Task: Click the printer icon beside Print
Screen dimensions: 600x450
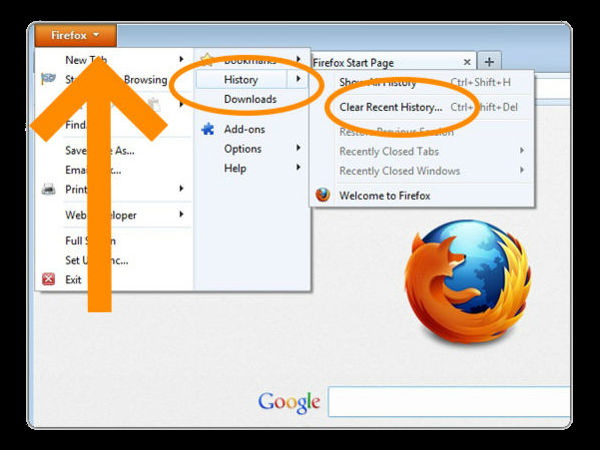Action: [49, 189]
